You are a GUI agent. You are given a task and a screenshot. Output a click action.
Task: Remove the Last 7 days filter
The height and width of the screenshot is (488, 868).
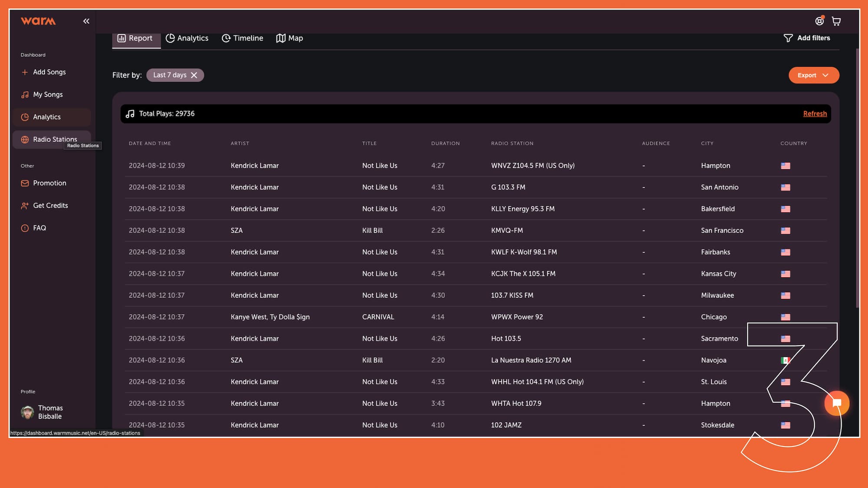pyautogui.click(x=194, y=75)
